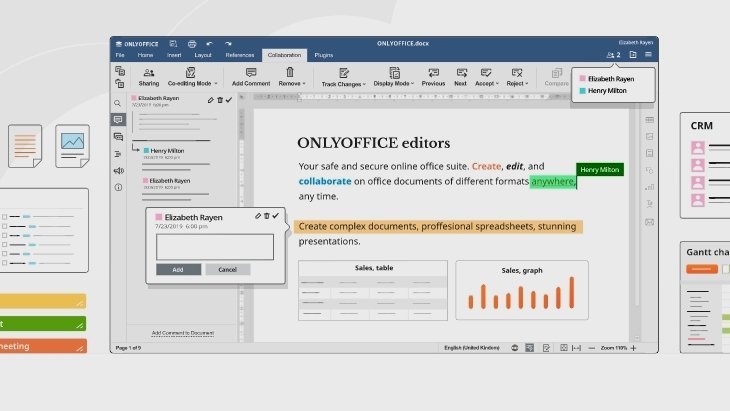Click the feedback megaphone sidebar icon
The image size is (730, 411).
pyautogui.click(x=118, y=171)
